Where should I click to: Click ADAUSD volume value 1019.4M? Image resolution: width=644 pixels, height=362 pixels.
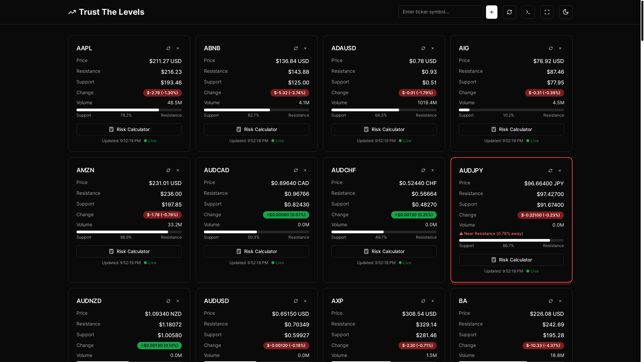[427, 103]
